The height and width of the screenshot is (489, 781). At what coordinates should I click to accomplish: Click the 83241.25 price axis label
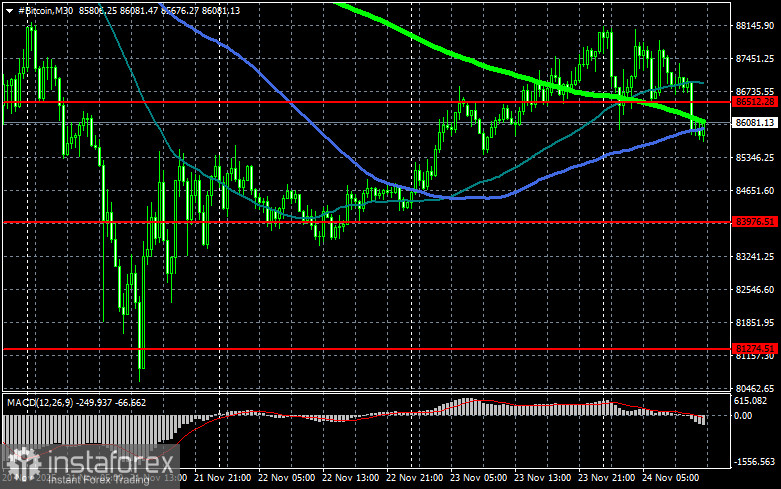coord(755,256)
